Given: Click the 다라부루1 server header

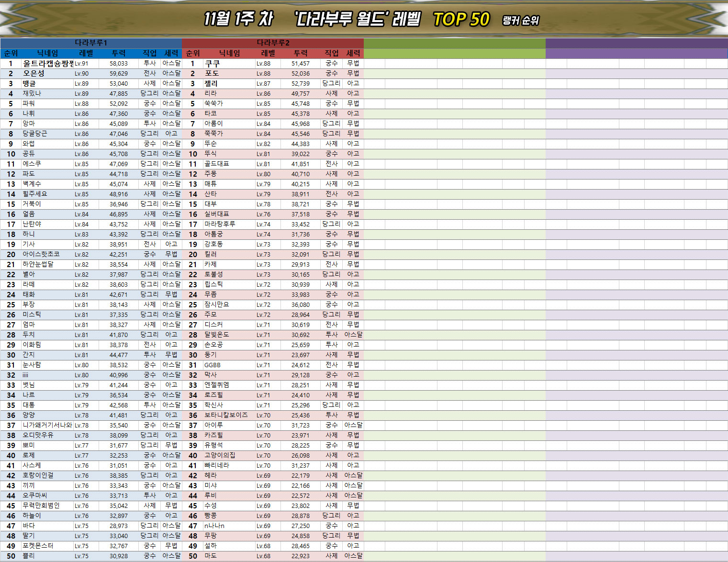Looking at the screenshot, I should tap(91, 43).
